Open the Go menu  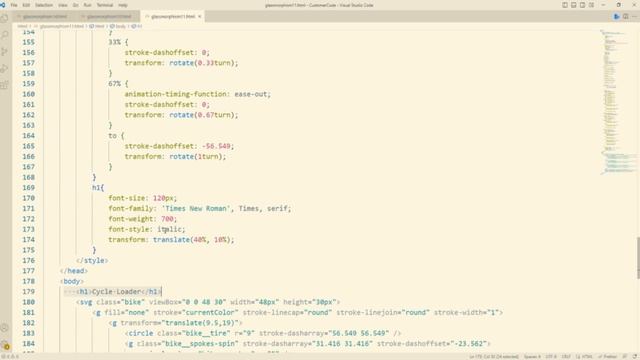click(76, 5)
